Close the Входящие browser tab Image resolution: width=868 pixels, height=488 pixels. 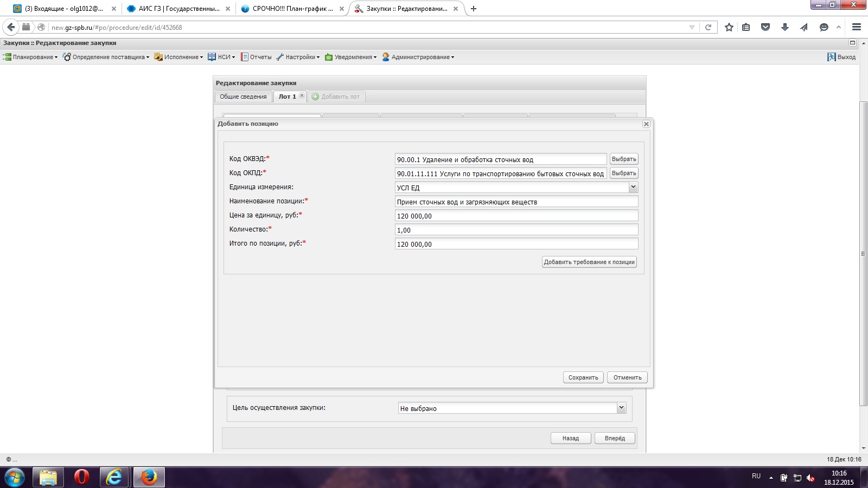[x=114, y=9]
